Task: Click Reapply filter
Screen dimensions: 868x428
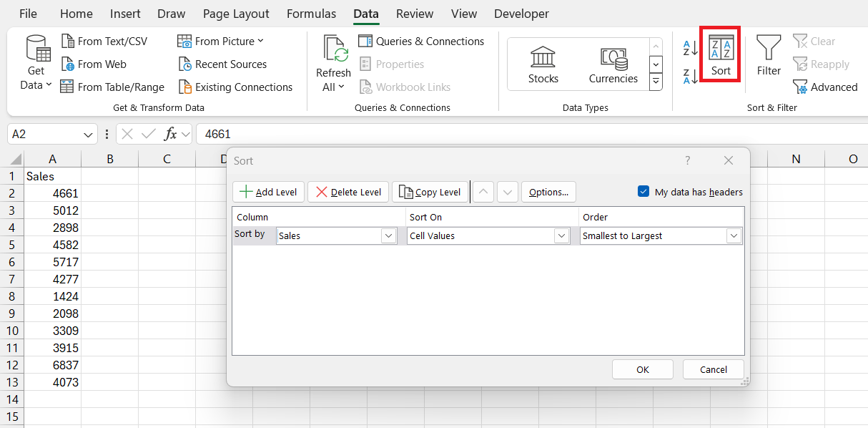Action: click(x=821, y=64)
